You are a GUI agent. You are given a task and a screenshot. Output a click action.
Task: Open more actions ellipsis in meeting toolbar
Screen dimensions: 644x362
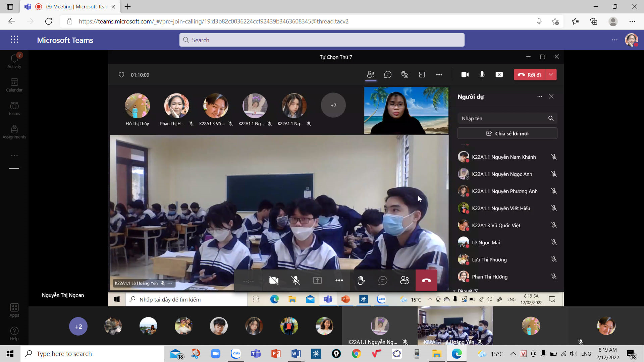(x=439, y=75)
